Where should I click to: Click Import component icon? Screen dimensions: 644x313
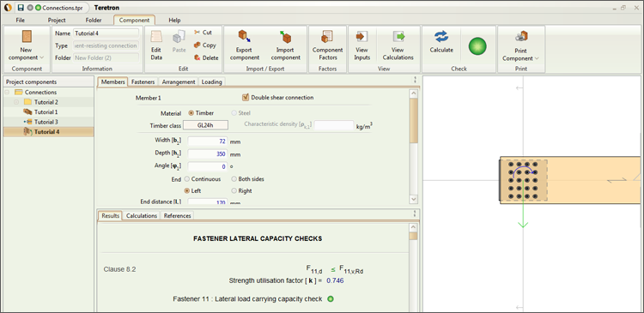pyautogui.click(x=285, y=37)
